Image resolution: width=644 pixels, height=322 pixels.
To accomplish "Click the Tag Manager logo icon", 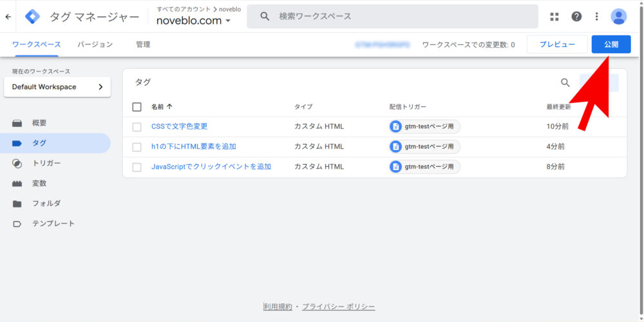I will click(x=32, y=17).
